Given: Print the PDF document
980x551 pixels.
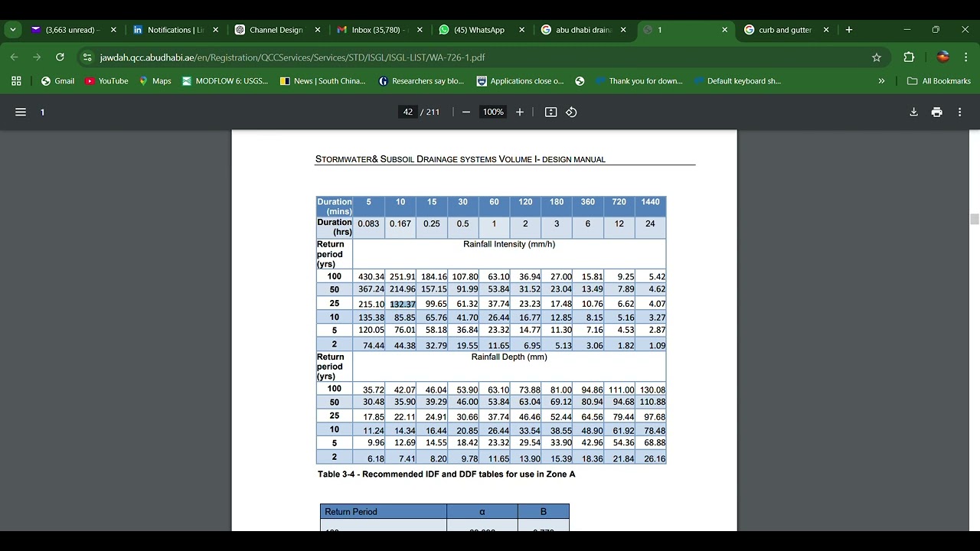Looking at the screenshot, I should 936,112.
